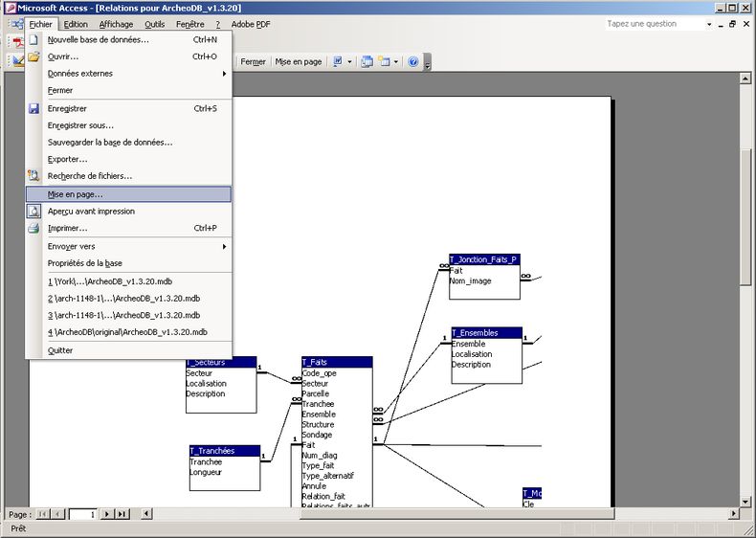The width and height of the screenshot is (756, 538).
Task: Click the T_Ensembles table header
Action: pos(486,333)
